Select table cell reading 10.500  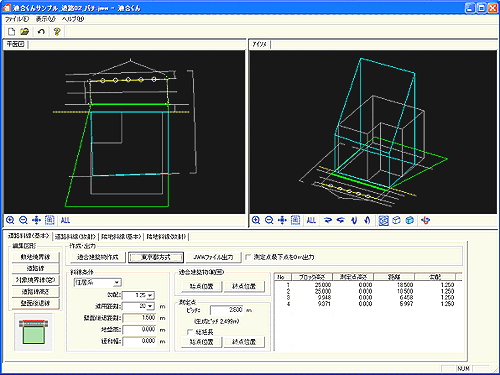click(405, 291)
